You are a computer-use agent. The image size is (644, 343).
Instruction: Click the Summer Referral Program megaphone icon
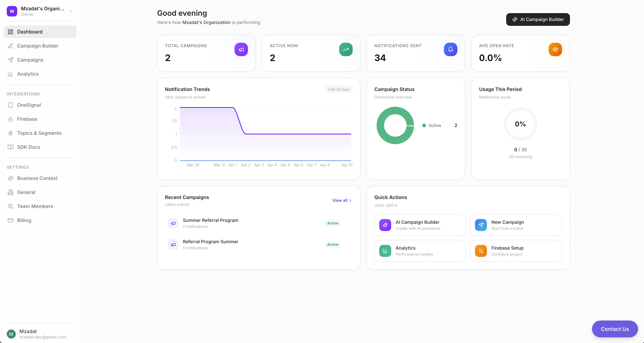pos(173,223)
